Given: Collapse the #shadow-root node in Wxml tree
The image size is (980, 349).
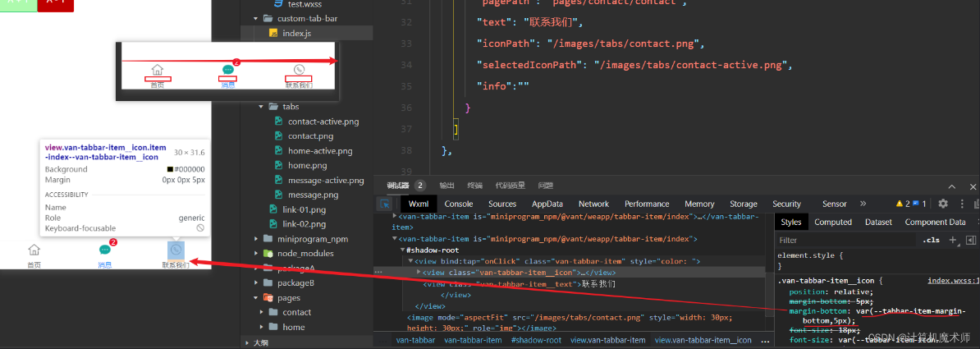Looking at the screenshot, I should (x=402, y=250).
